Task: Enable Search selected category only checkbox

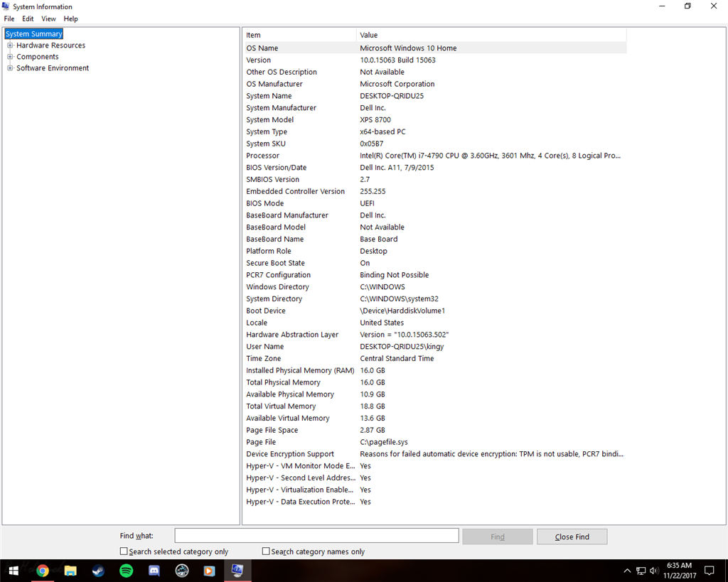Action: [124, 551]
